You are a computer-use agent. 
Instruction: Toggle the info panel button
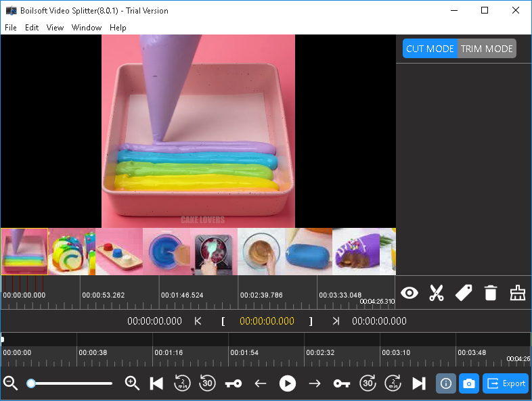tap(445, 383)
